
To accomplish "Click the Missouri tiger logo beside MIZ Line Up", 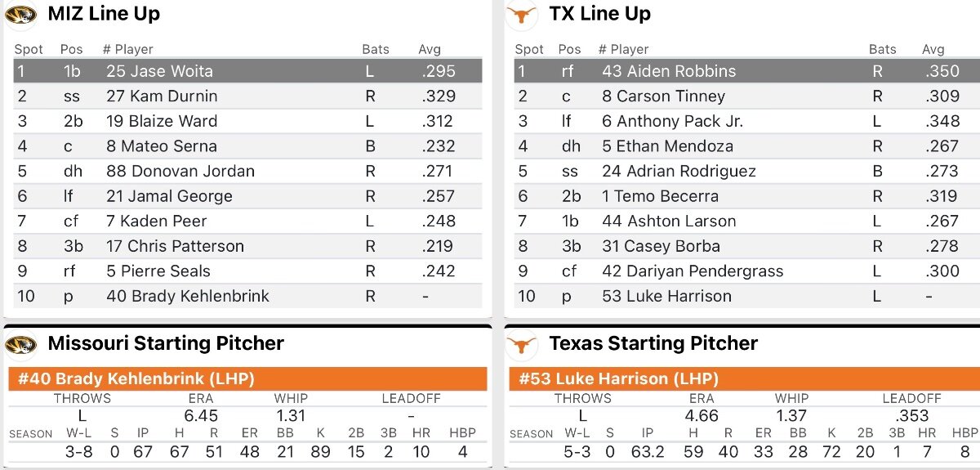I will [x=21, y=15].
